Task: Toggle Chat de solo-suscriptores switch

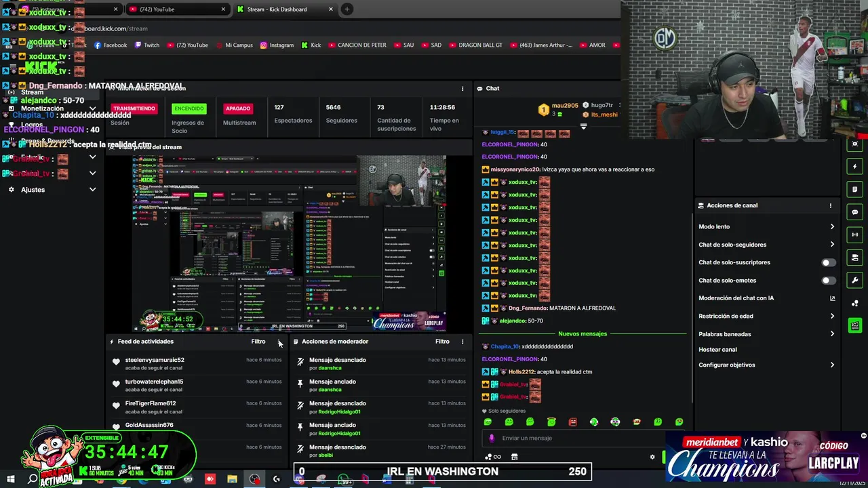Action: click(829, 262)
